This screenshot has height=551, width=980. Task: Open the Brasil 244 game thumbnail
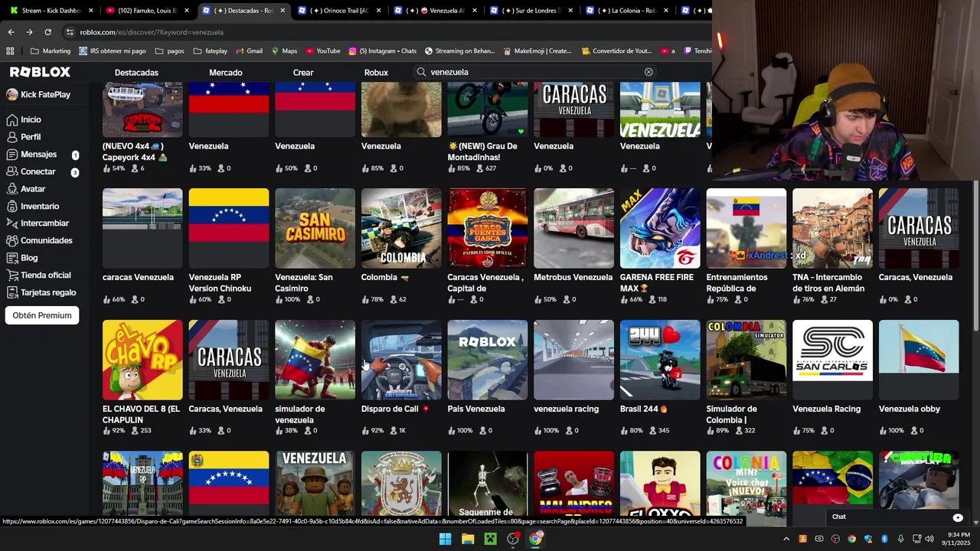click(x=660, y=360)
